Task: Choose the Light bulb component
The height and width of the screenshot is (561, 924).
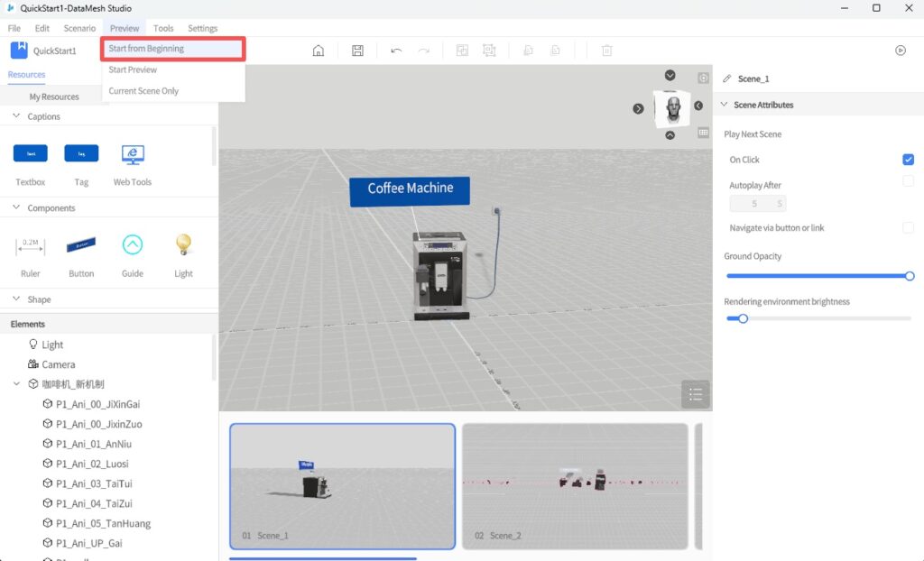Action: [x=183, y=245]
